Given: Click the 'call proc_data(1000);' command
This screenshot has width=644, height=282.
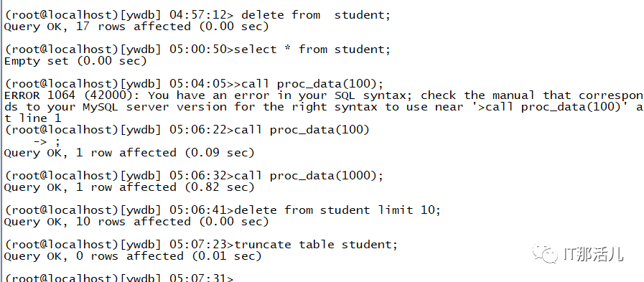Looking at the screenshot, I should pyautogui.click(x=309, y=176).
